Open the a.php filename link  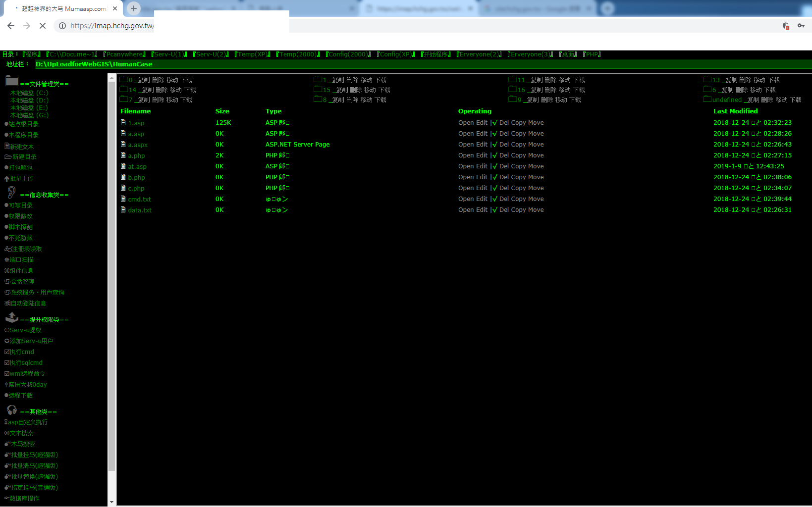coord(137,155)
